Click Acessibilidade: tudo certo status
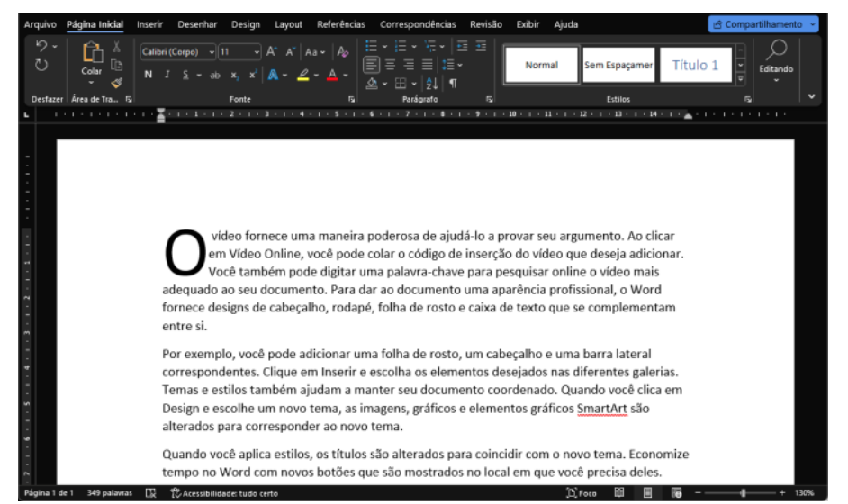The width and height of the screenshot is (848, 504). [224, 493]
